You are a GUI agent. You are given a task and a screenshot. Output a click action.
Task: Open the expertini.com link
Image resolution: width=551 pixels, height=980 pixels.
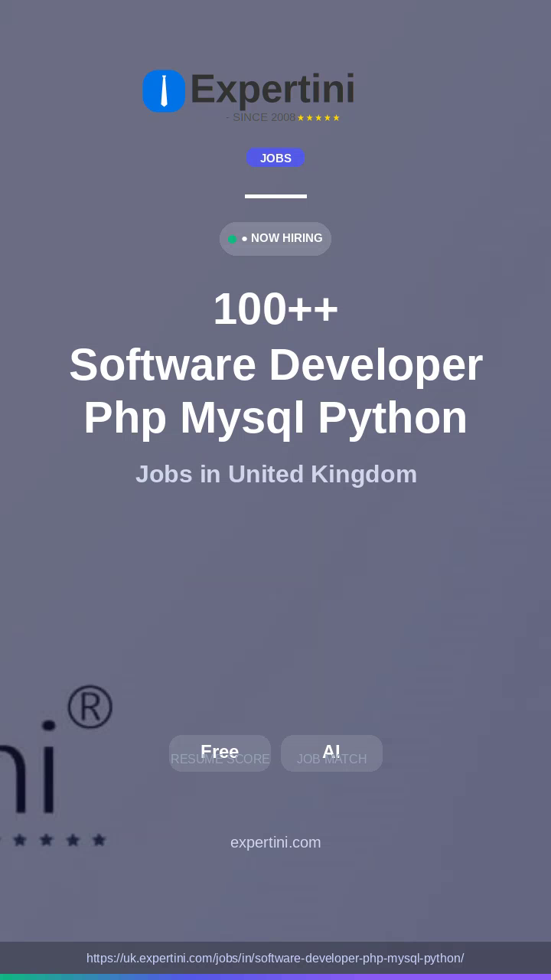pos(275,842)
